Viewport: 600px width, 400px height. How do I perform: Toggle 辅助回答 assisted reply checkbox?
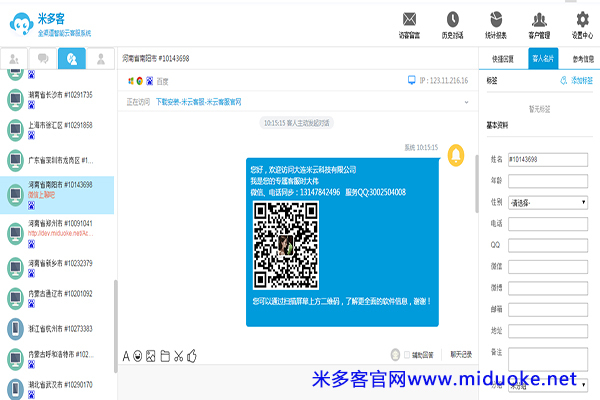click(x=407, y=355)
